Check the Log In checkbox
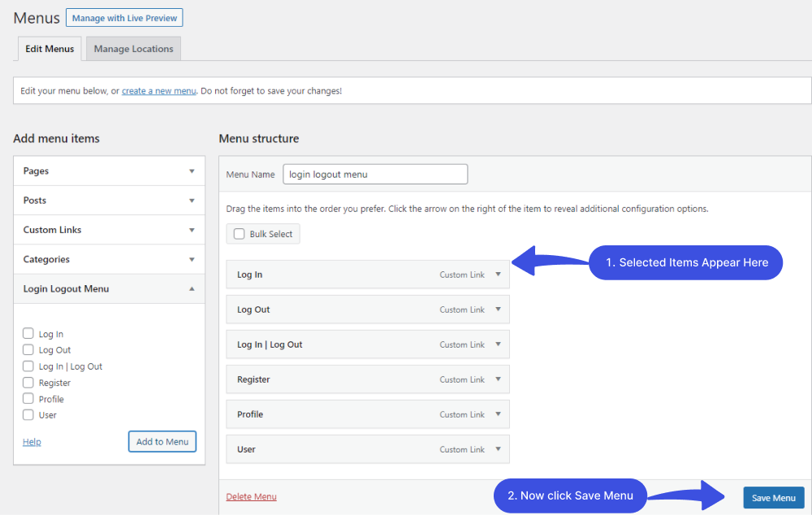Screen dimensions: 812x515 point(28,333)
